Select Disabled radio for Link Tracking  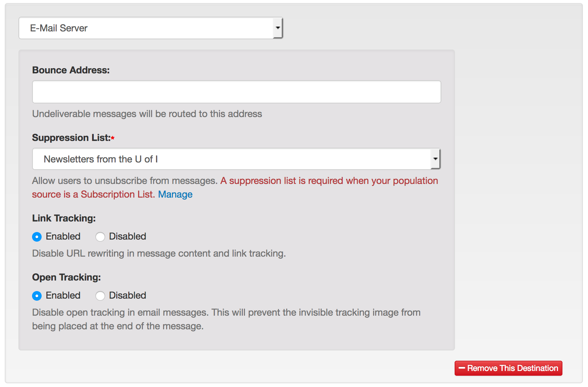(100, 237)
